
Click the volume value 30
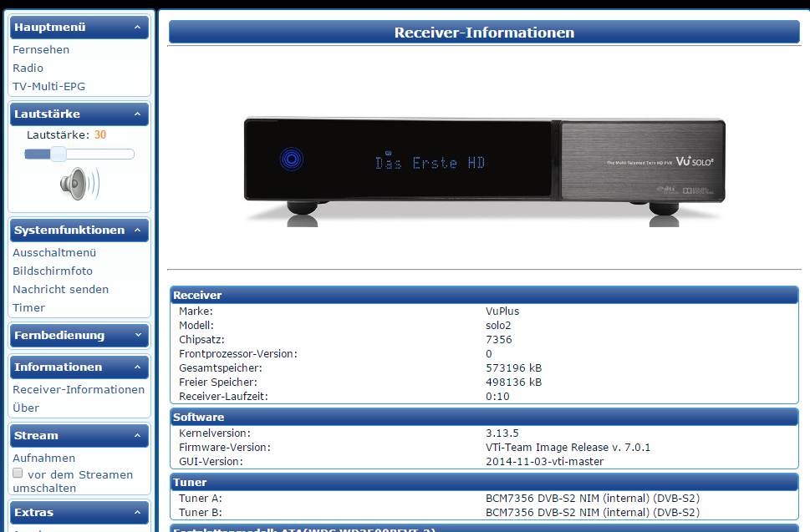(x=100, y=135)
